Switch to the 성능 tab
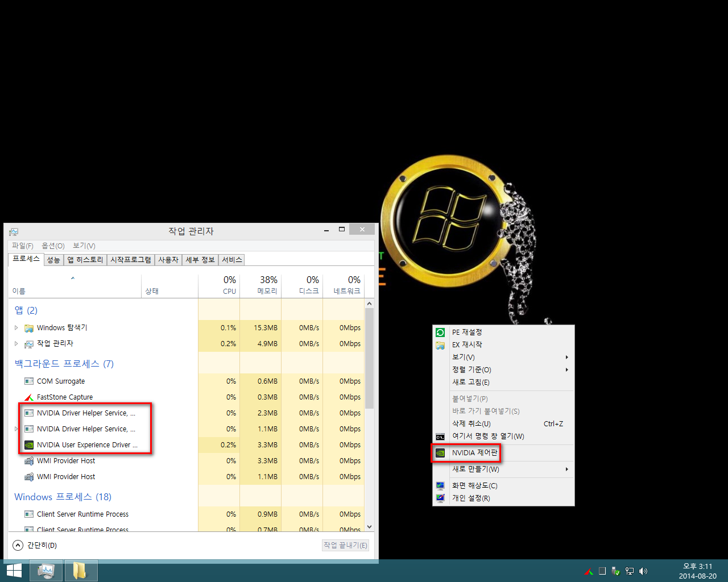The width and height of the screenshot is (728, 582). tap(53, 260)
